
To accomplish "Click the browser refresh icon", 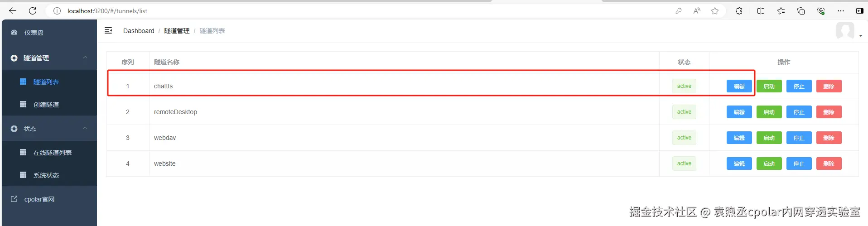I will point(33,11).
